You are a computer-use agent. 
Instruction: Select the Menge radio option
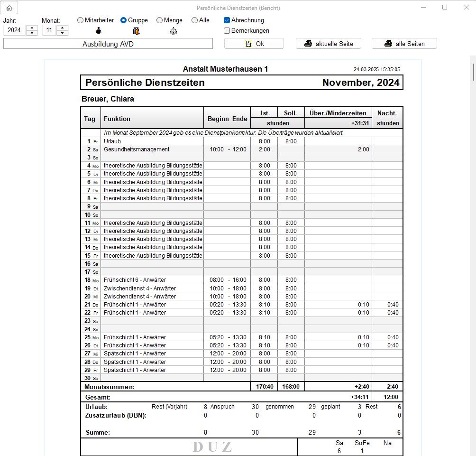point(159,20)
